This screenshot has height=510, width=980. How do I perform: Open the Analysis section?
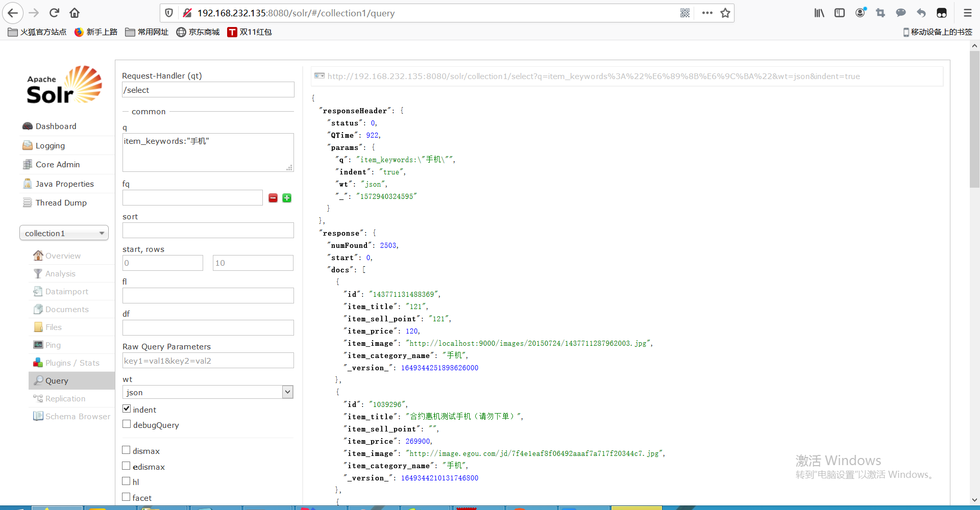click(60, 273)
